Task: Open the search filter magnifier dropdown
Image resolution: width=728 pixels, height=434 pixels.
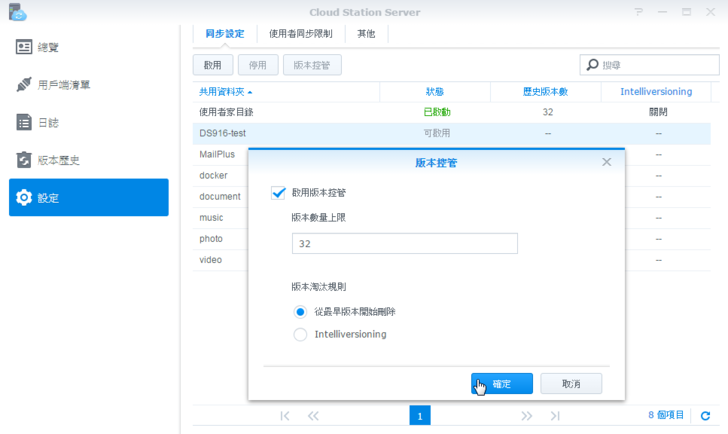Action: (594, 65)
